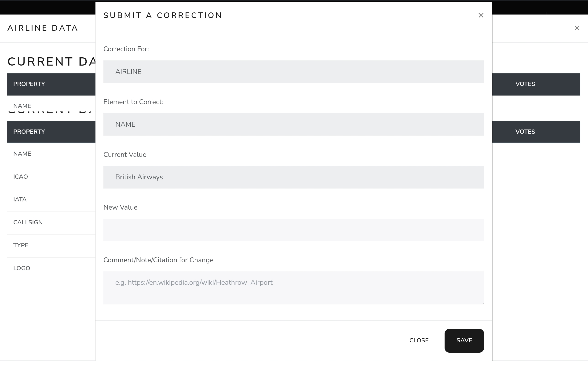Viewport: 588px width, 374px height.
Task: Click the lower table's PROPERTY column header
Action: click(29, 132)
